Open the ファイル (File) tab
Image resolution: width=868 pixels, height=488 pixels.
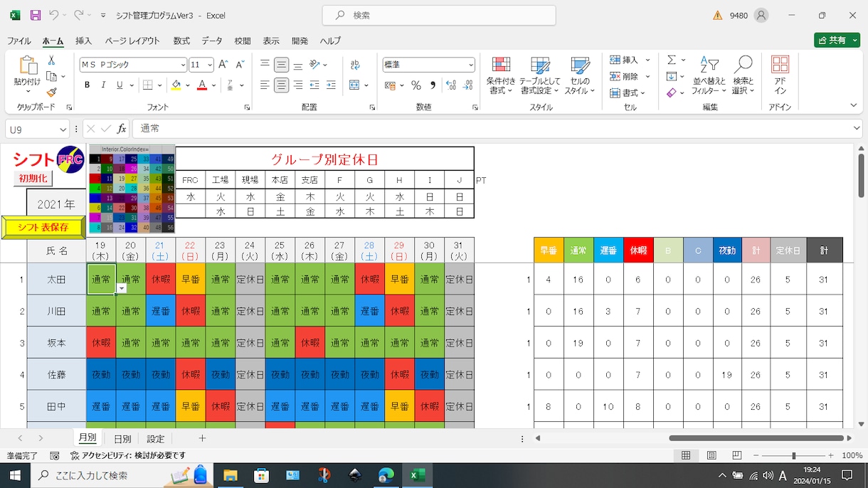tap(19, 41)
